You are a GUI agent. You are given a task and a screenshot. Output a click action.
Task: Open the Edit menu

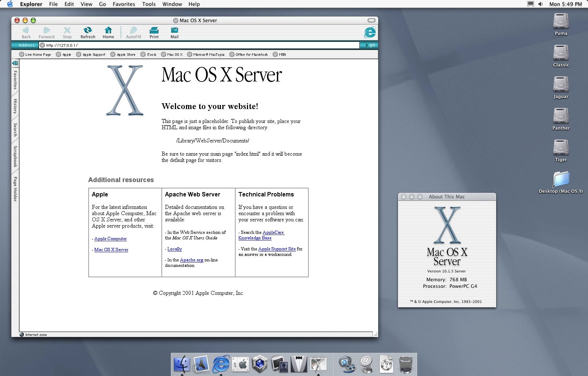(x=69, y=4)
